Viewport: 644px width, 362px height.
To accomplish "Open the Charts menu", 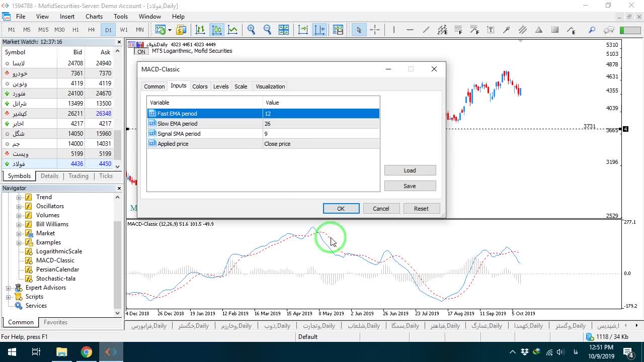I will tap(94, 17).
